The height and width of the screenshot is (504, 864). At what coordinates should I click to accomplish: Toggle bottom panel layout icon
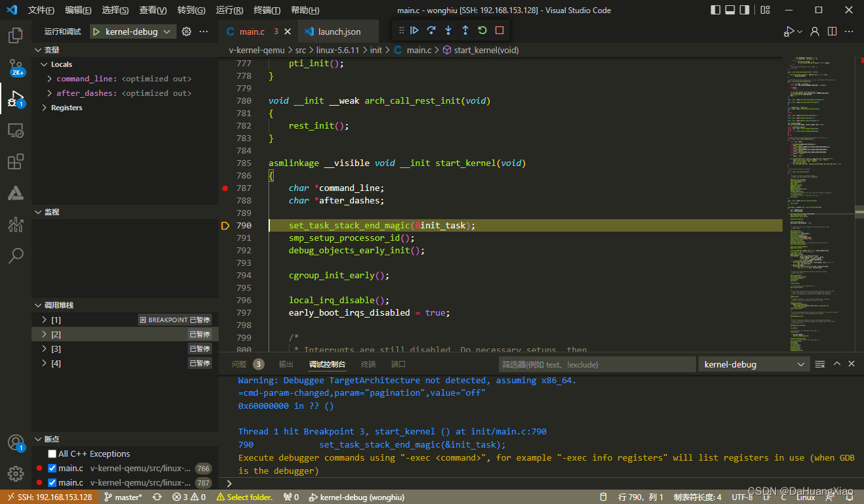(730, 10)
